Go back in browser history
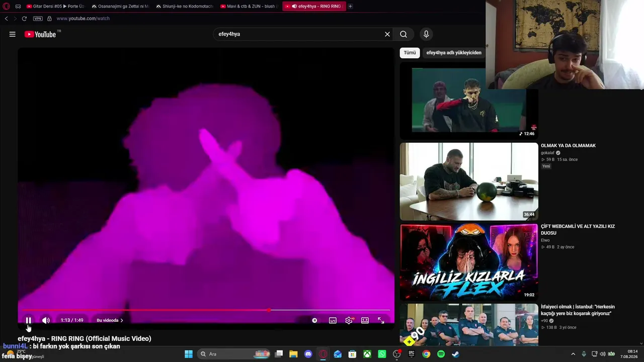Screen dimensions: 644x362 tap(6, 19)
